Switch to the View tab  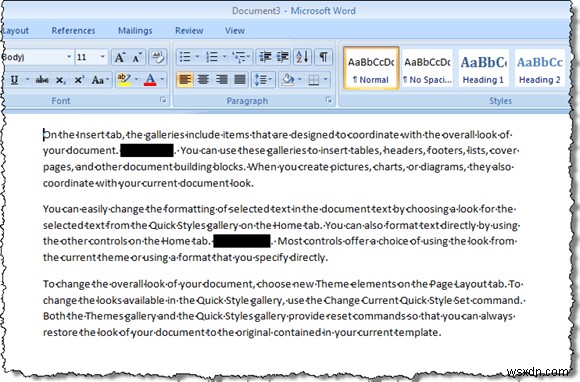pos(235,31)
